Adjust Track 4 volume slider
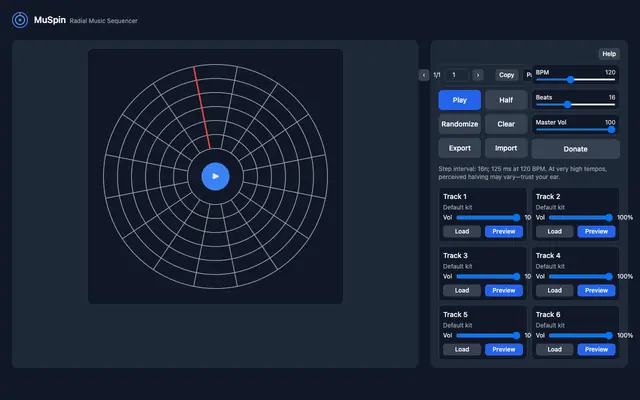This screenshot has height=400, width=640. click(x=581, y=277)
